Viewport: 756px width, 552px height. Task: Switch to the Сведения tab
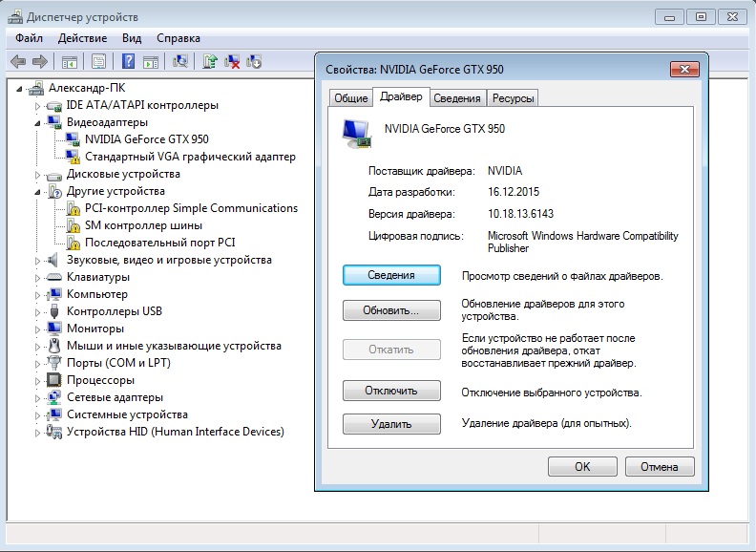point(457,98)
